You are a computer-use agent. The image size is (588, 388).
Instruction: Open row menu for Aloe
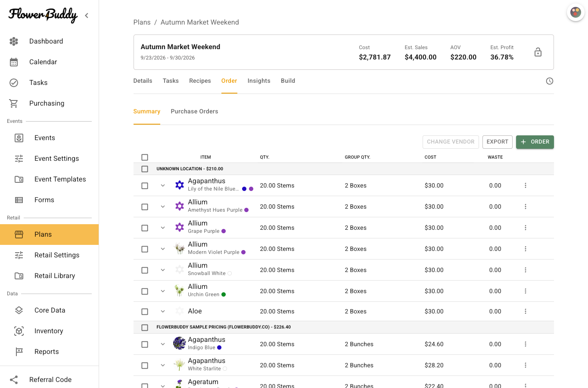[x=526, y=311]
